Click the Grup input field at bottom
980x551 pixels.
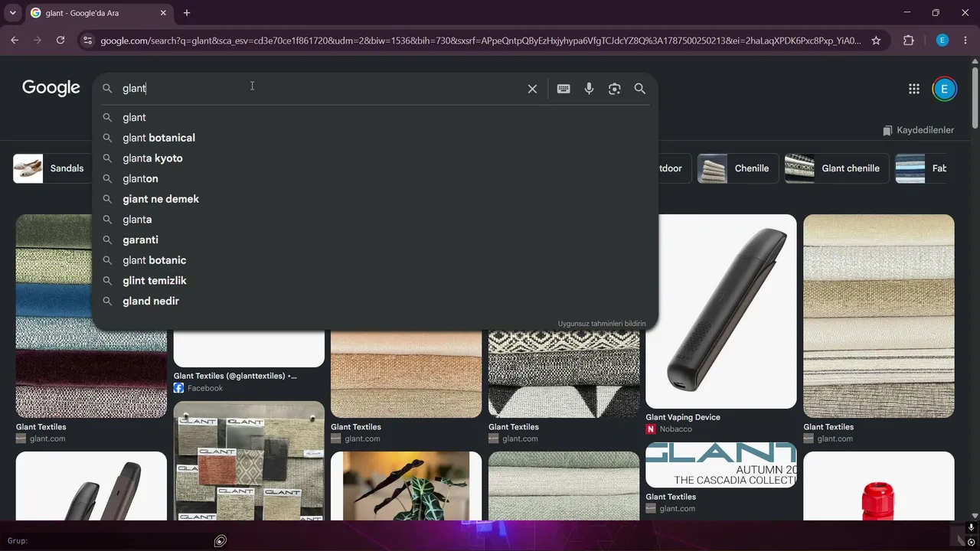click(107, 541)
